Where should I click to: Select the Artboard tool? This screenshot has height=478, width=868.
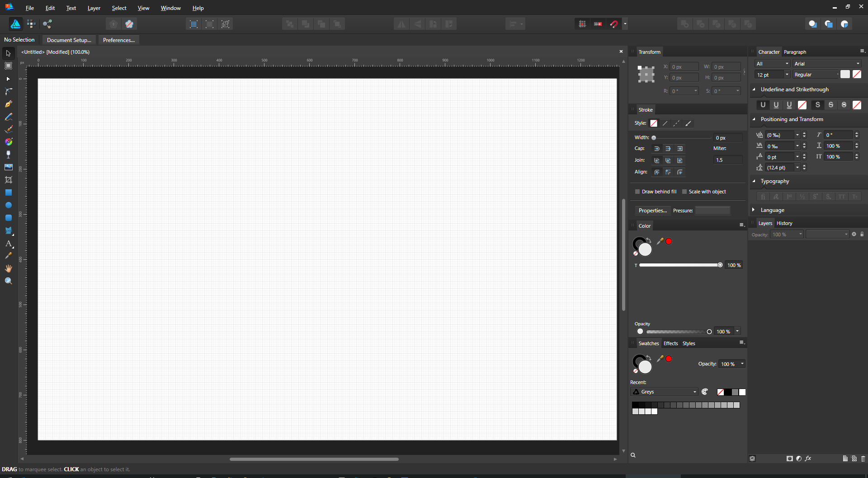pyautogui.click(x=8, y=66)
